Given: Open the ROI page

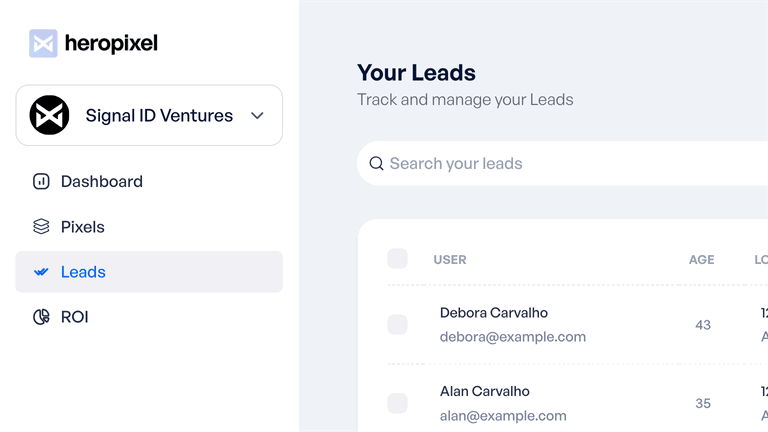Looking at the screenshot, I should click(x=149, y=317).
